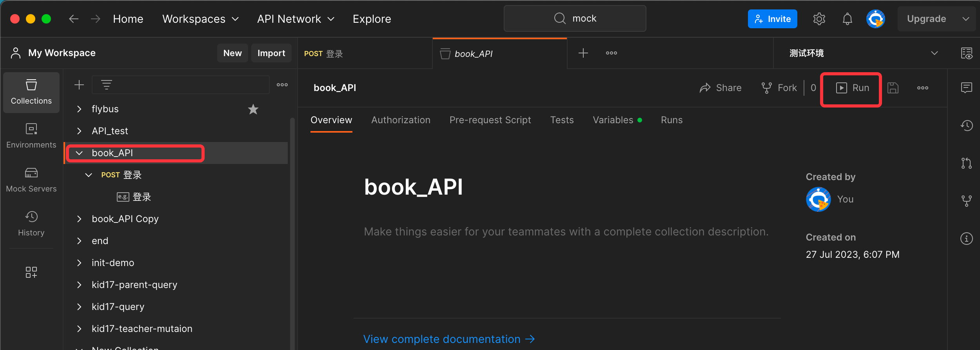Image resolution: width=980 pixels, height=350 pixels.
Task: Click the collection info icon
Action: (x=966, y=238)
